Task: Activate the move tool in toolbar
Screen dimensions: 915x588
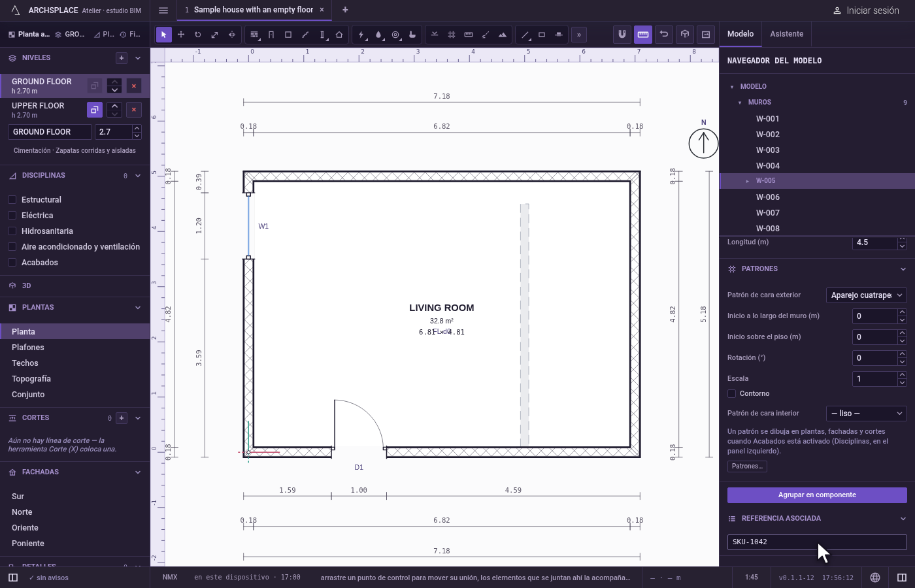Action: (x=181, y=35)
